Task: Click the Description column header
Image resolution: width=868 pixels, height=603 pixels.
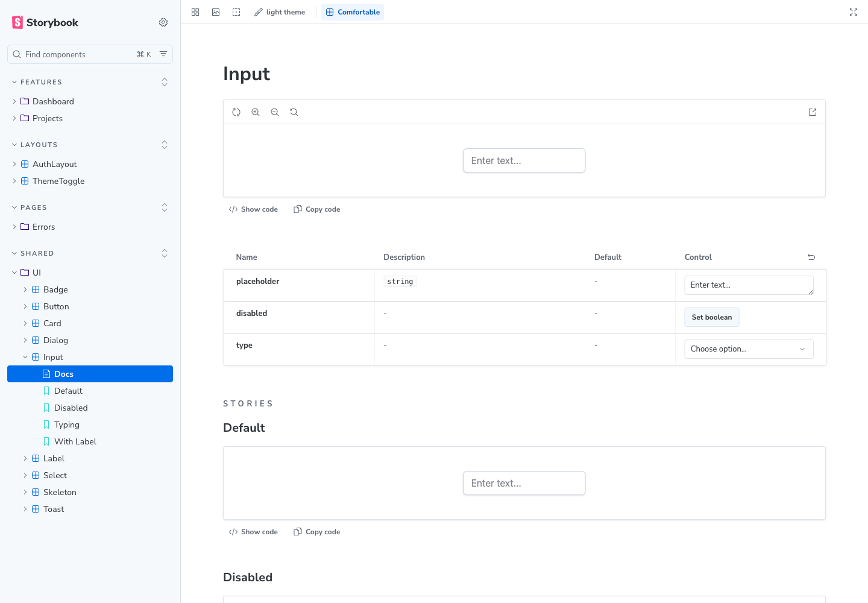Action: coord(404,257)
